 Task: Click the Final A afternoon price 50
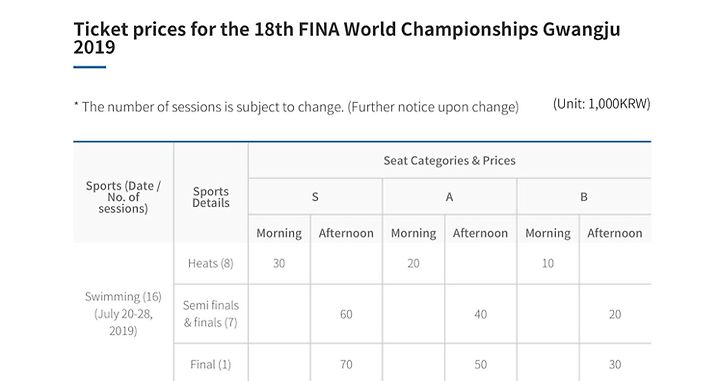[481, 364]
